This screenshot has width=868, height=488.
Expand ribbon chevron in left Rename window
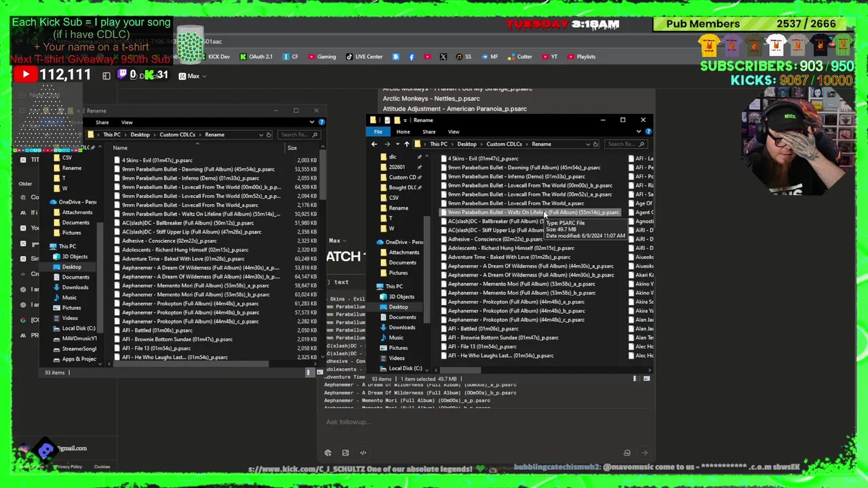tap(312, 122)
